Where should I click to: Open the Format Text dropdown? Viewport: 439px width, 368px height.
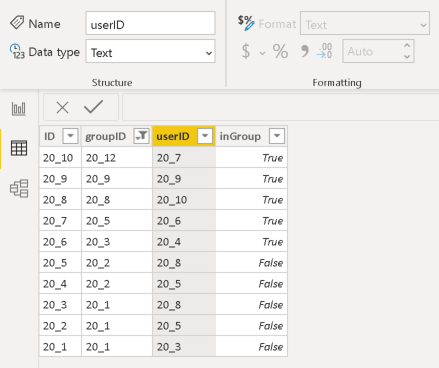coord(365,23)
